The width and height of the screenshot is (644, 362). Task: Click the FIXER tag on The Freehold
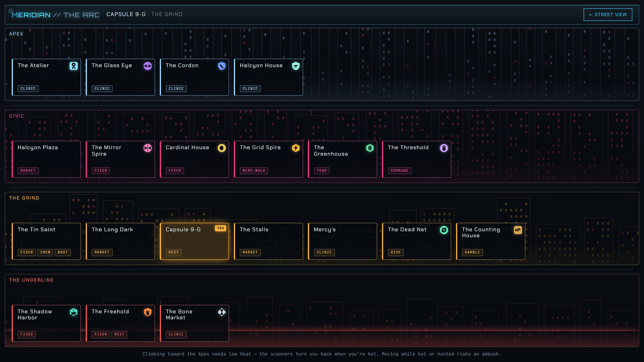101,335
